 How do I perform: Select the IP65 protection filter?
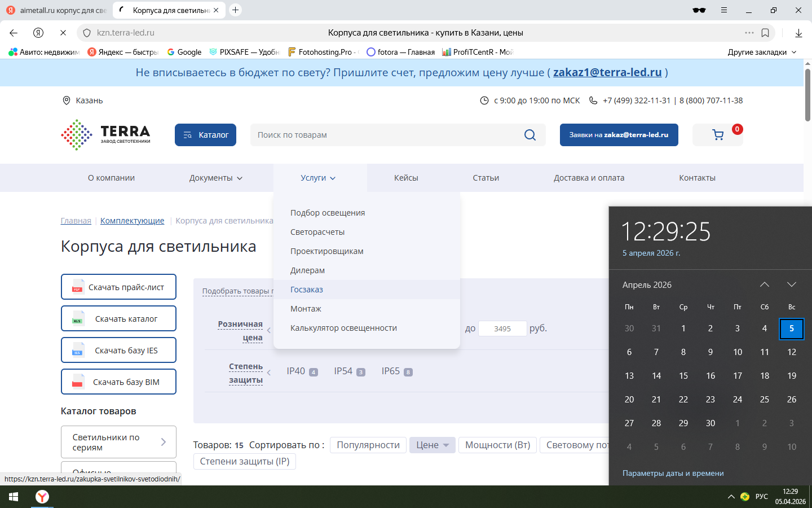[391, 371]
